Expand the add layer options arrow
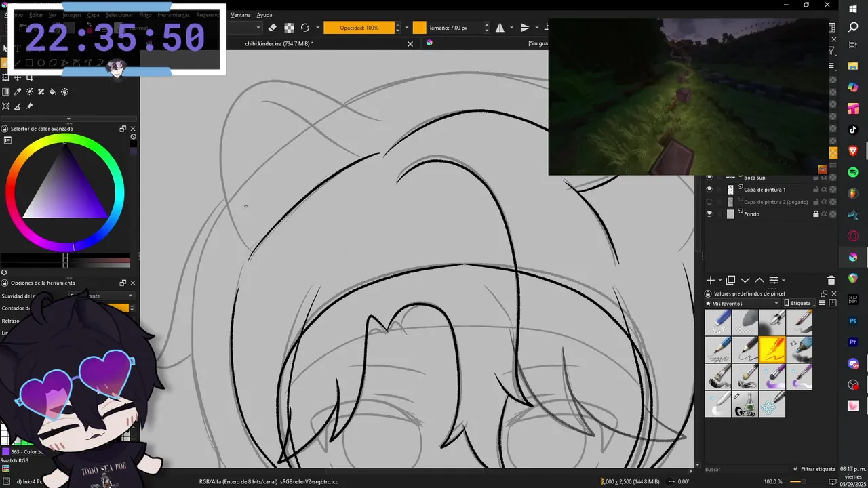The height and width of the screenshot is (488, 868). click(719, 280)
